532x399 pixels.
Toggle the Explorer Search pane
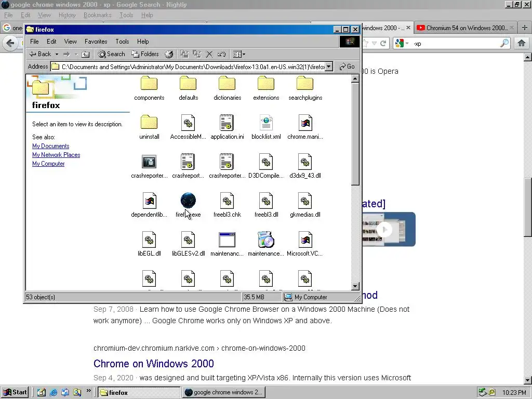pos(111,54)
